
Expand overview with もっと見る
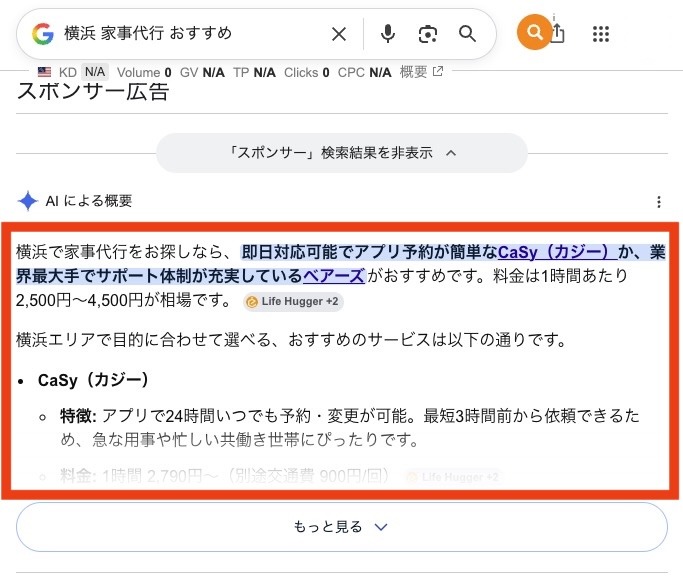(x=342, y=527)
